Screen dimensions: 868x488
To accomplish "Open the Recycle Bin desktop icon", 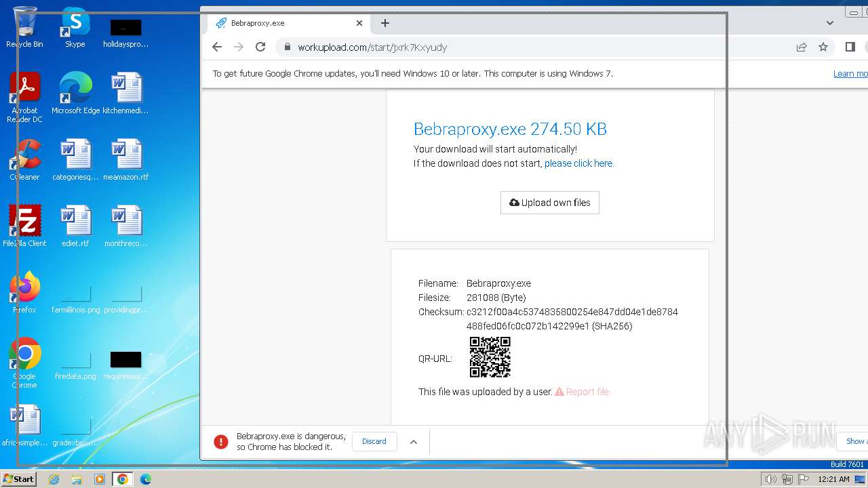I will pos(24,27).
